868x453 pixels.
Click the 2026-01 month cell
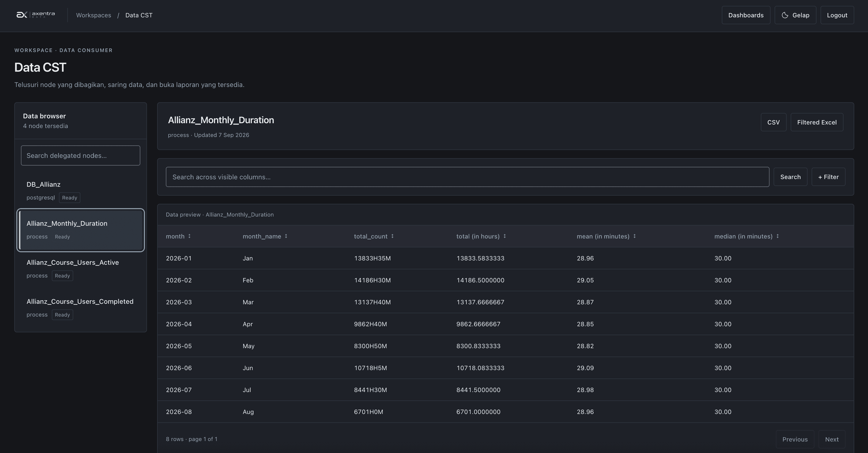click(x=179, y=258)
